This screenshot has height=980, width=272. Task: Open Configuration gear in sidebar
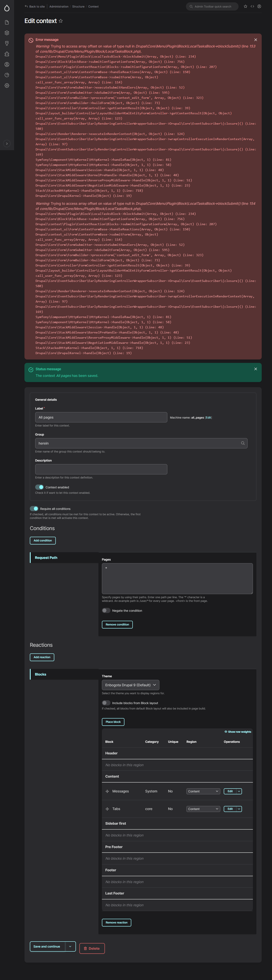(7, 86)
